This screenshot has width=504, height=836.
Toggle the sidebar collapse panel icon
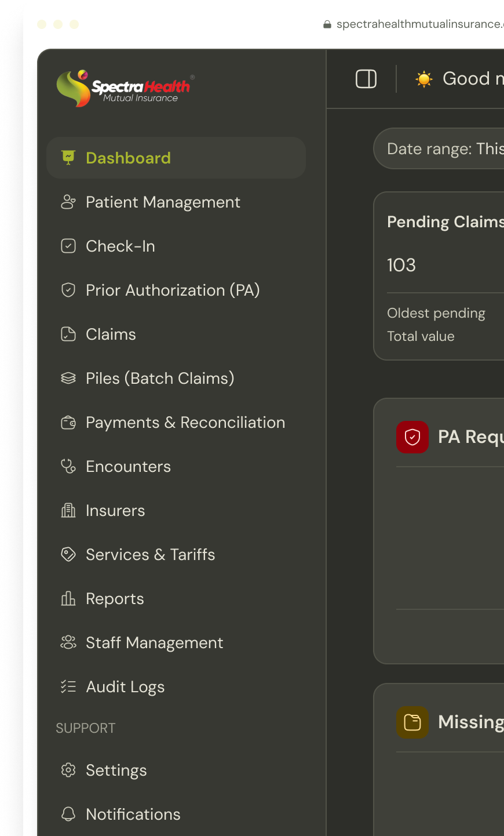tap(366, 79)
